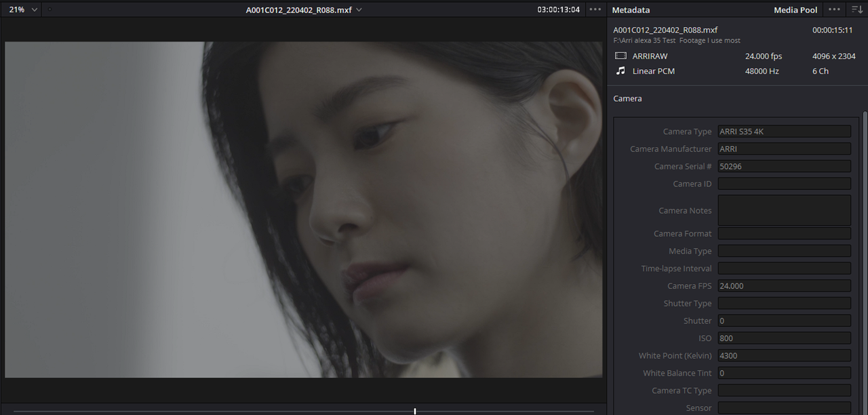Open the 21% viewer zoom dropdown

22,9
